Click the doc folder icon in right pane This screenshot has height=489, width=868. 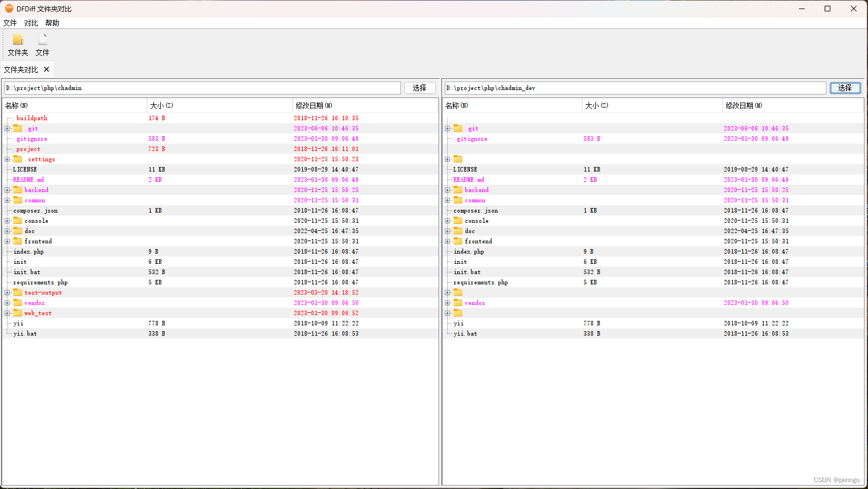click(458, 231)
